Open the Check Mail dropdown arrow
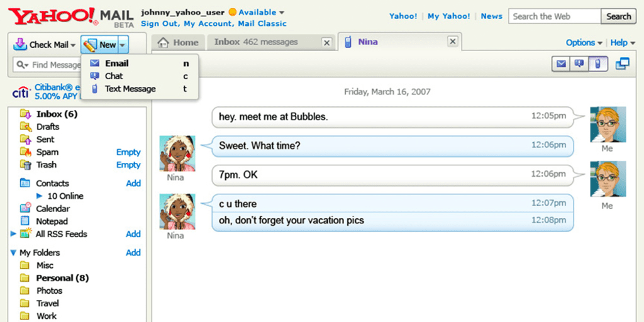The width and height of the screenshot is (644, 322). [x=73, y=45]
